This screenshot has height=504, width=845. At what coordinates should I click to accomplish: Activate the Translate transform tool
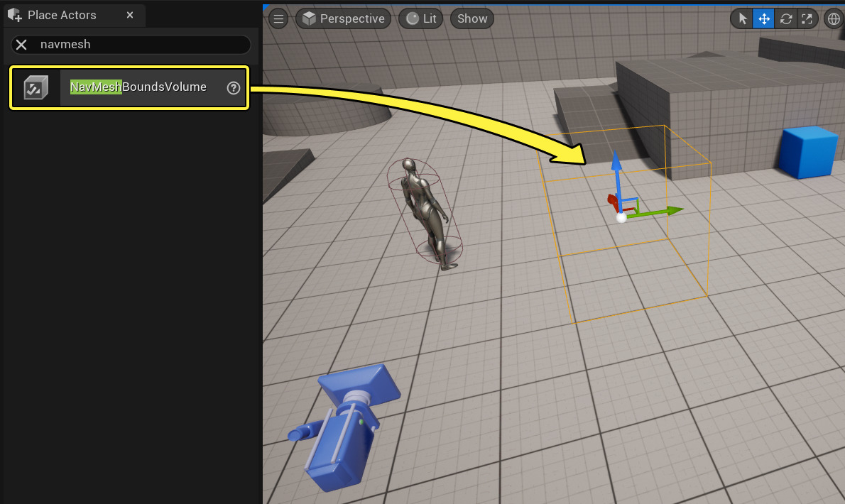[763, 19]
